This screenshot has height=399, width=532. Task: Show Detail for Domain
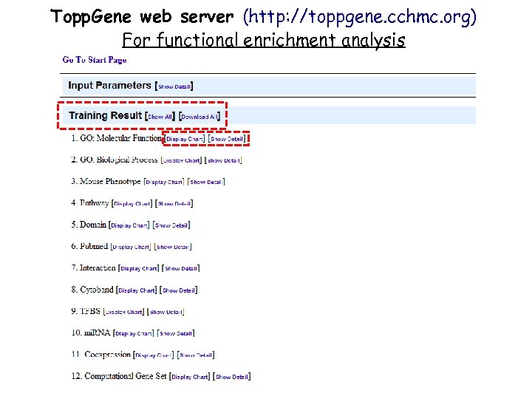(171, 225)
